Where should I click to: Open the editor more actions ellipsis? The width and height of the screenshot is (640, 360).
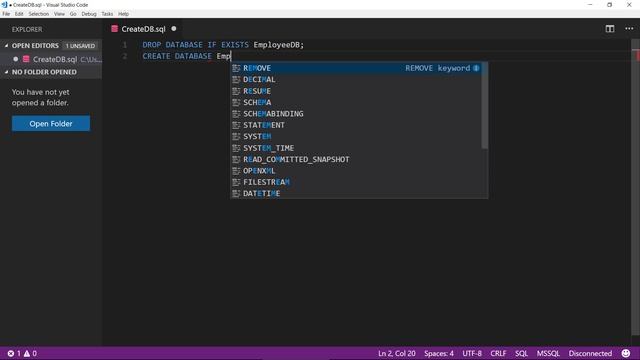tap(629, 29)
